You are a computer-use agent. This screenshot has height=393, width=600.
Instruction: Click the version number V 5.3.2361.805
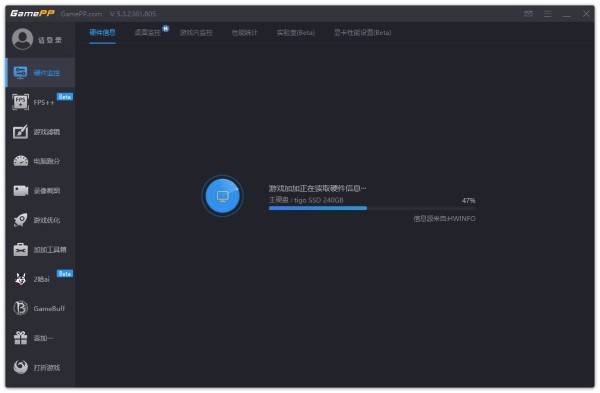point(133,14)
